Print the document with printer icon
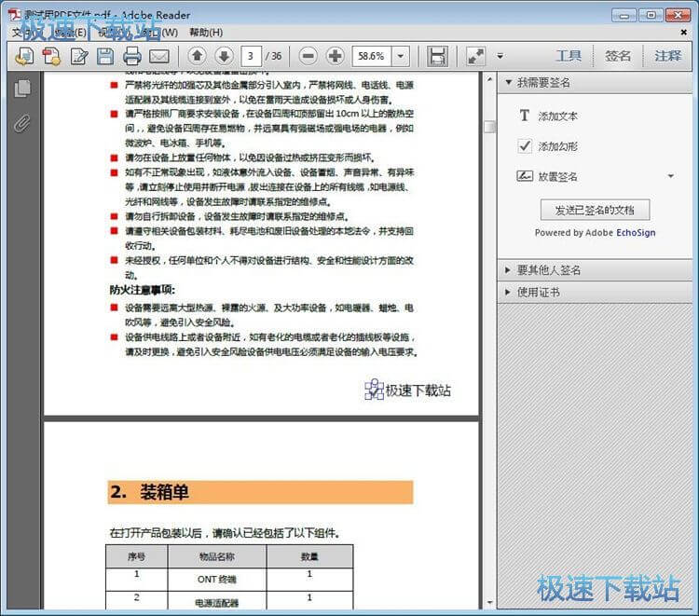The width and height of the screenshot is (699, 616). click(132, 56)
